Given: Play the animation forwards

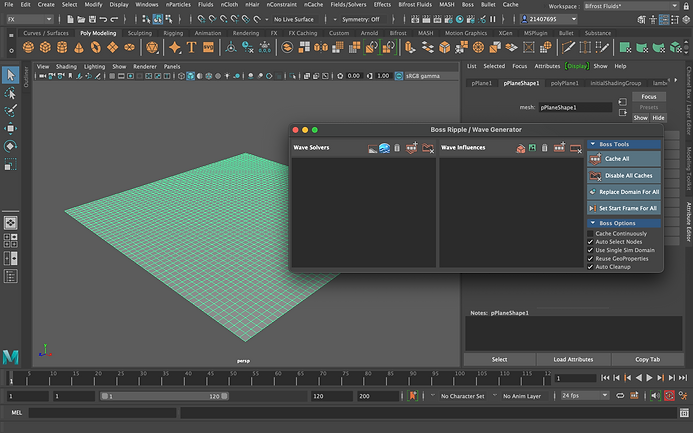Looking at the screenshot, I should click(649, 378).
